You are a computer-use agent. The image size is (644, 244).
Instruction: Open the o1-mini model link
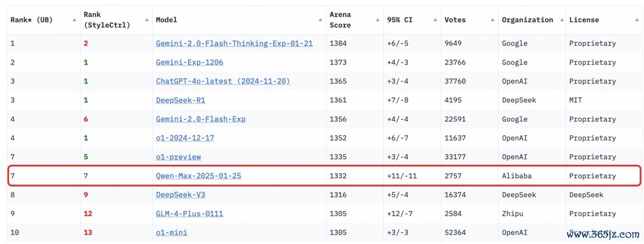tap(171, 233)
